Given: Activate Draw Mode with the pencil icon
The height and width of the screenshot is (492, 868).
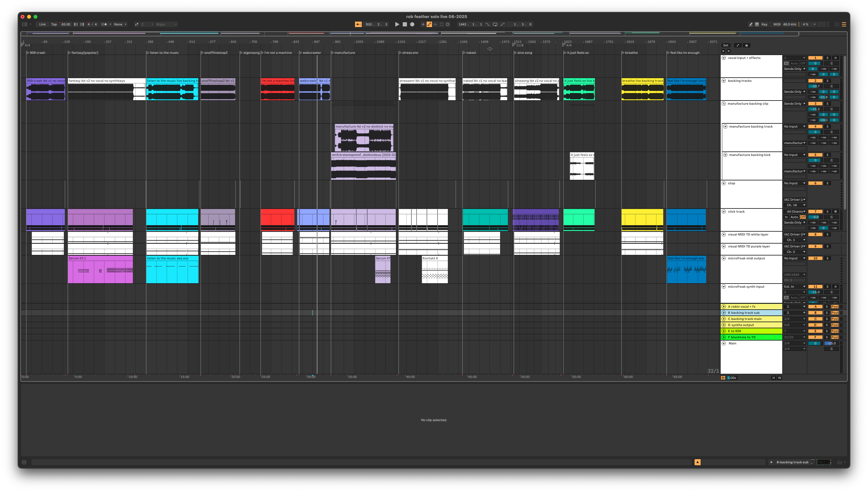Looking at the screenshot, I should (x=751, y=24).
